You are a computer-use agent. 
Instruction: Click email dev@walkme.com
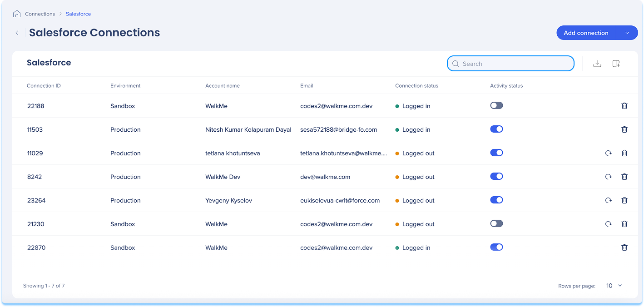[x=325, y=177]
